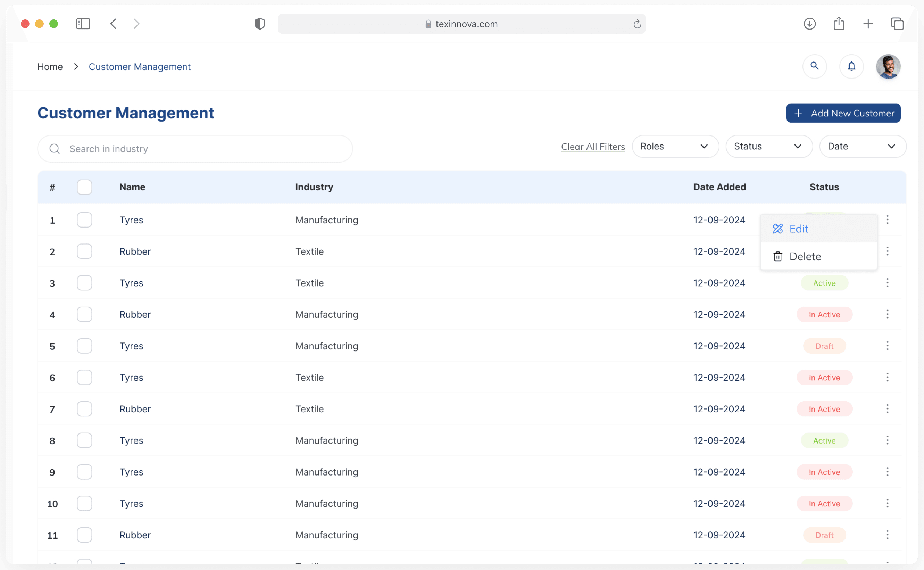Toggle the browser sidebar icon
Viewport: 924px width, 570px height.
pyautogui.click(x=83, y=24)
